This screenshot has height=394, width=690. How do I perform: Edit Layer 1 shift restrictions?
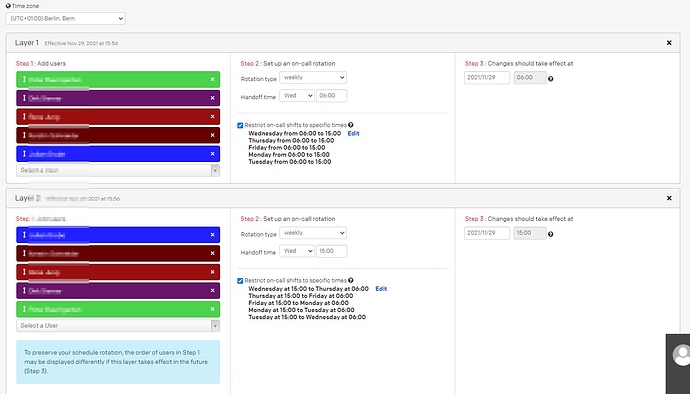(x=353, y=133)
